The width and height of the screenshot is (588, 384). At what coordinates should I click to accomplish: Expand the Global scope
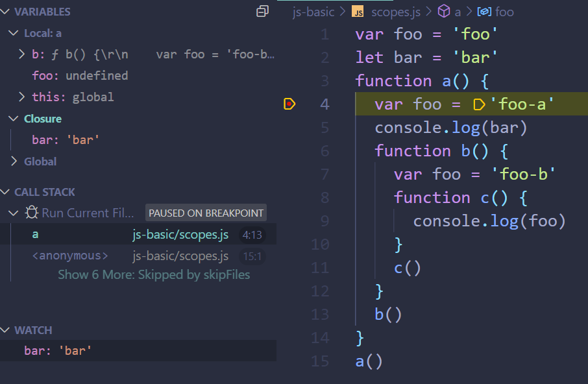[x=14, y=162]
